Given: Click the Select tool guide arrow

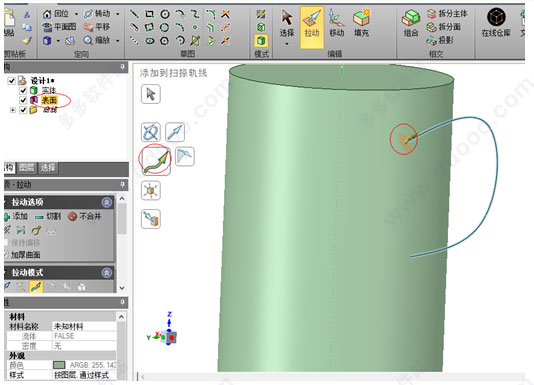Looking at the screenshot, I should (x=151, y=94).
